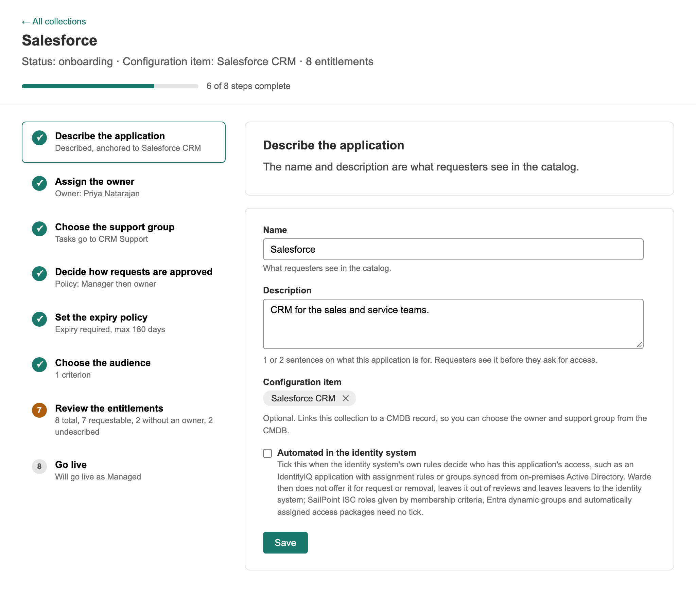Click 'Will go live as Managed' subtitle

pos(98,477)
